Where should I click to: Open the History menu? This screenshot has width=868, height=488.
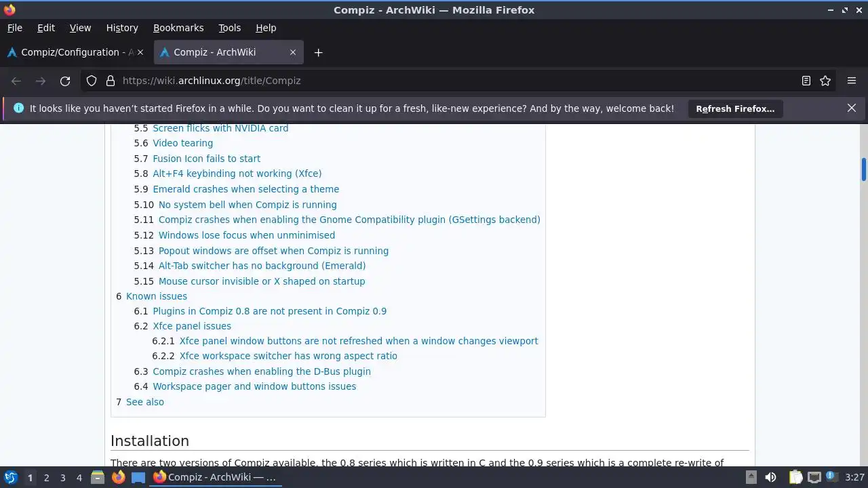(x=122, y=28)
